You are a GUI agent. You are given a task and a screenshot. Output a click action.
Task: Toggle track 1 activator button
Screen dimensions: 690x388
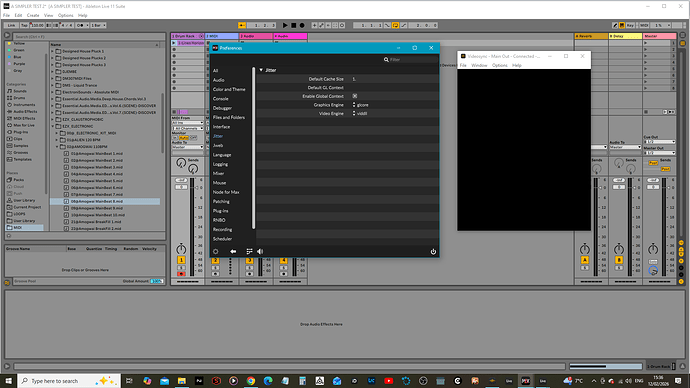tap(181, 260)
